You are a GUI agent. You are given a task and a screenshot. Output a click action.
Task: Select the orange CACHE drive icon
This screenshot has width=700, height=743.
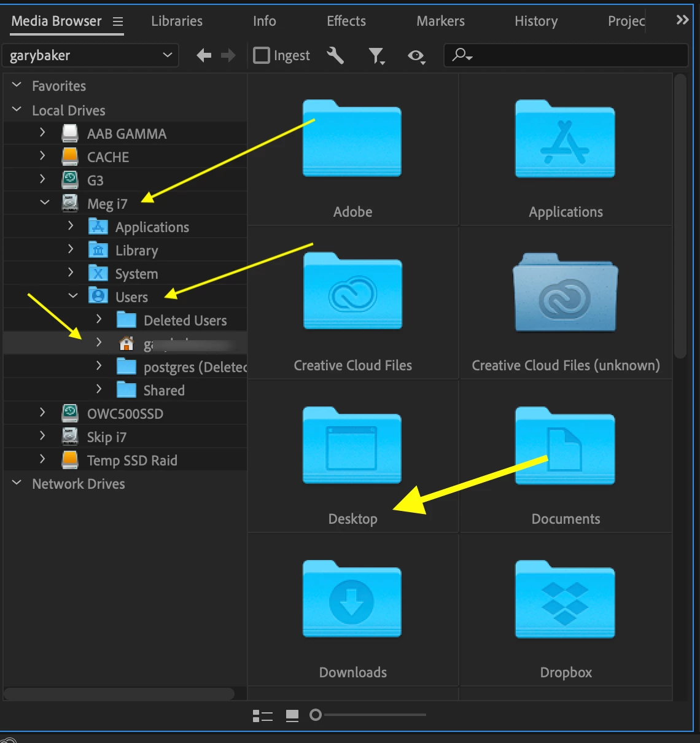(x=70, y=157)
